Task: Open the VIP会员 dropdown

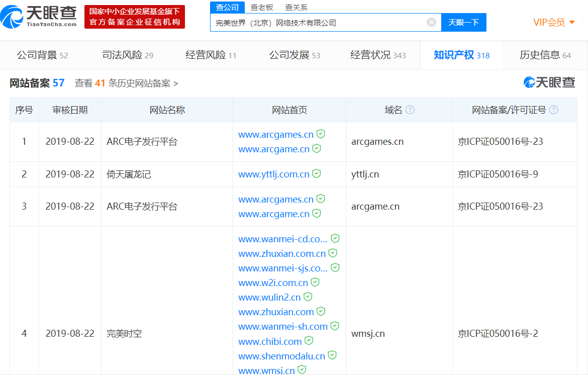Action: click(554, 23)
